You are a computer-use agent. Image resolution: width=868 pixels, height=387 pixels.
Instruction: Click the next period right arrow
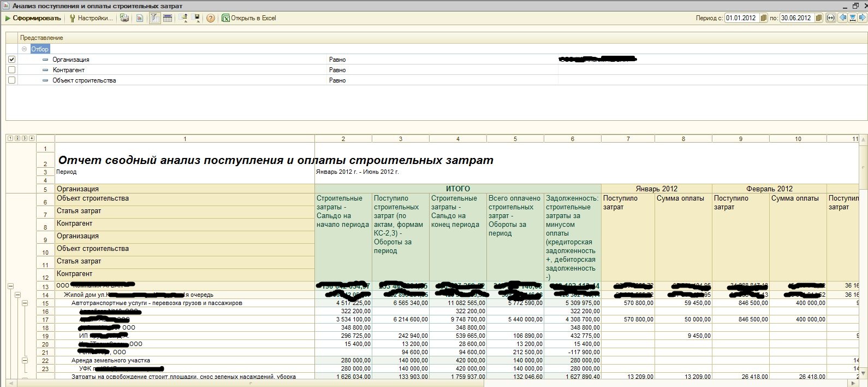click(863, 18)
